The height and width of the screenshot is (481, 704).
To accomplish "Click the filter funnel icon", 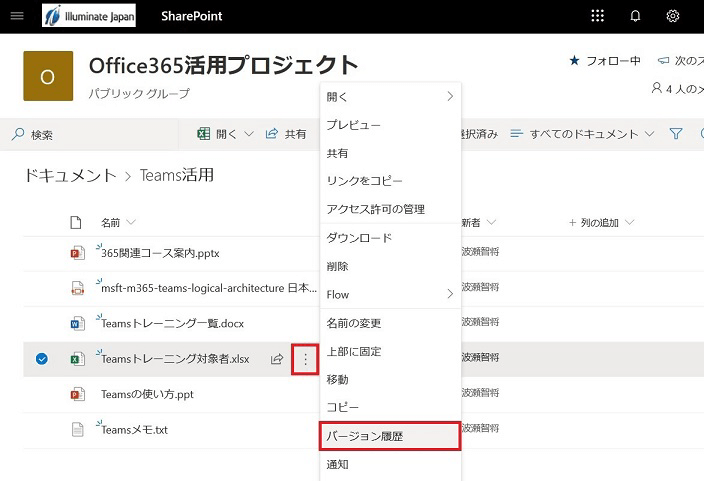I will (x=676, y=134).
